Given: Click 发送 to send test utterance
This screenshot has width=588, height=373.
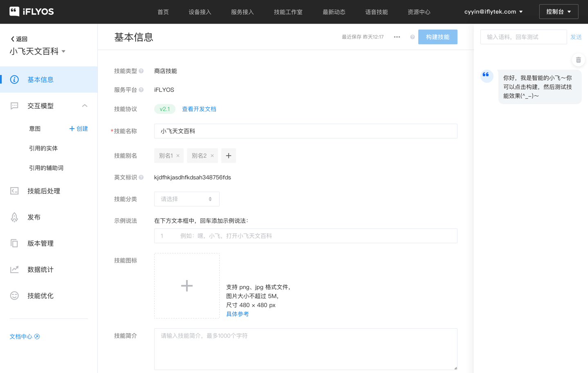Looking at the screenshot, I should (x=576, y=37).
